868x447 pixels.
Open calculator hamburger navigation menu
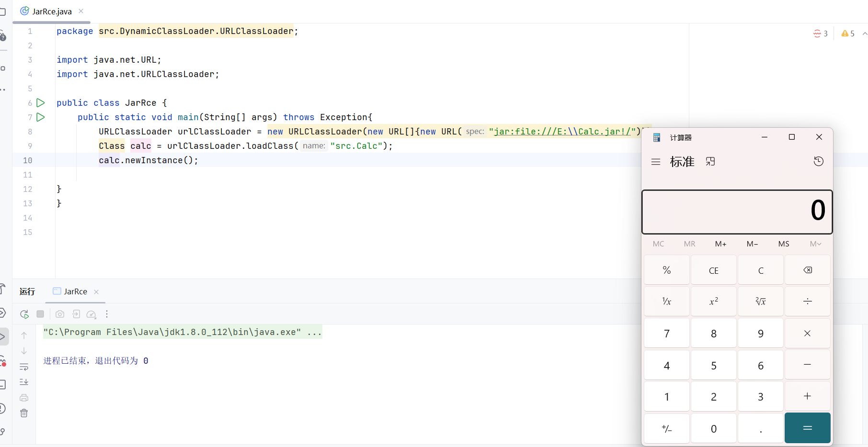(x=656, y=162)
